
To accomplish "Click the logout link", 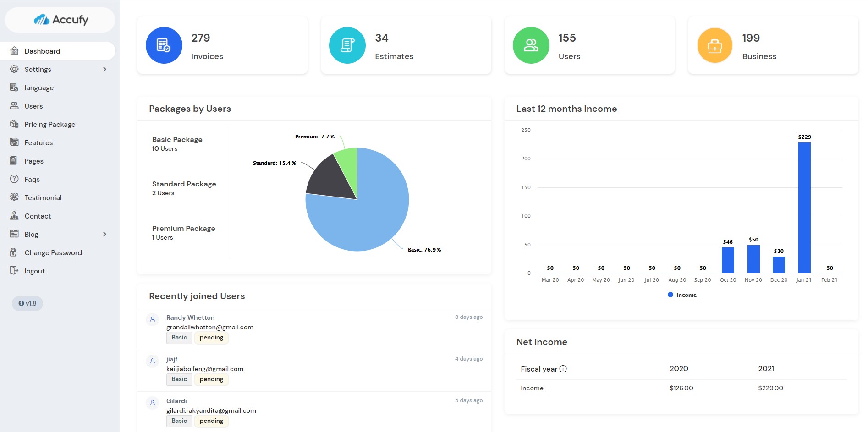I will [34, 271].
